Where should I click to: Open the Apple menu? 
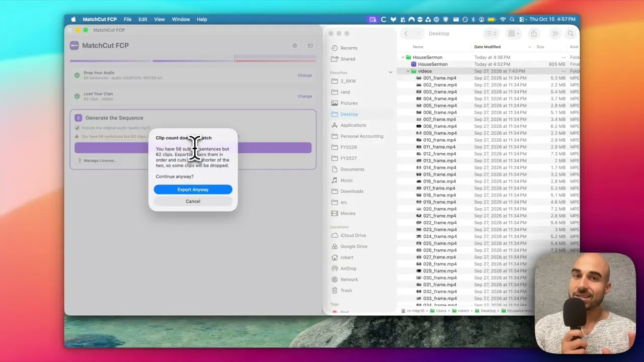(73, 20)
